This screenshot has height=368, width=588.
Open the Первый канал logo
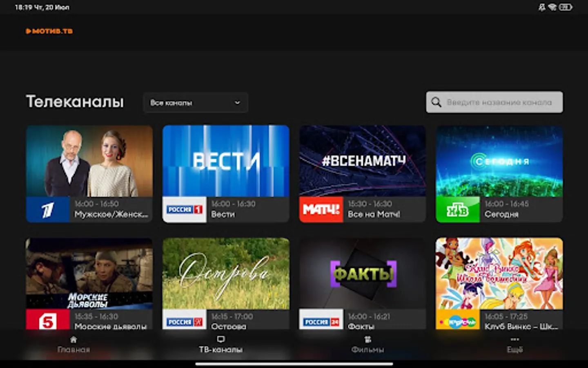(x=48, y=210)
